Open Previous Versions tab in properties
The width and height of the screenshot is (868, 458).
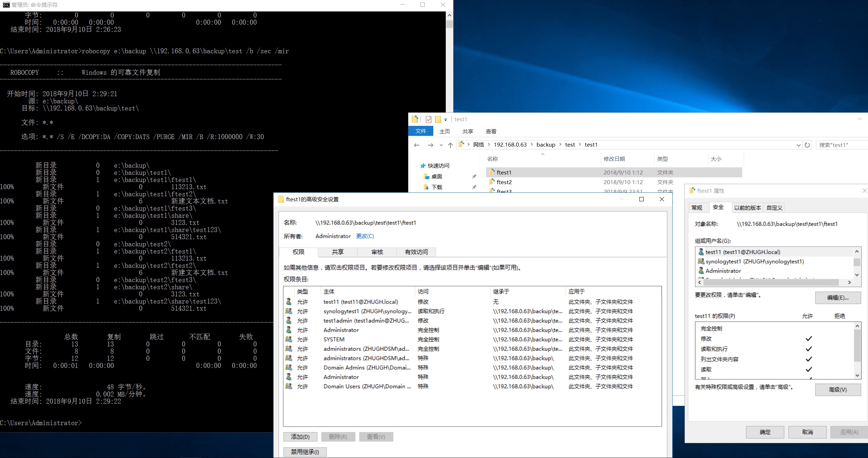[x=747, y=208]
